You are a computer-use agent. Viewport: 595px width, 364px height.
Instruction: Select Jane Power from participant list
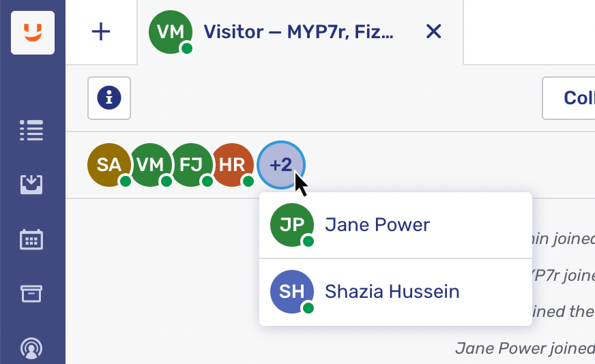[x=377, y=225]
